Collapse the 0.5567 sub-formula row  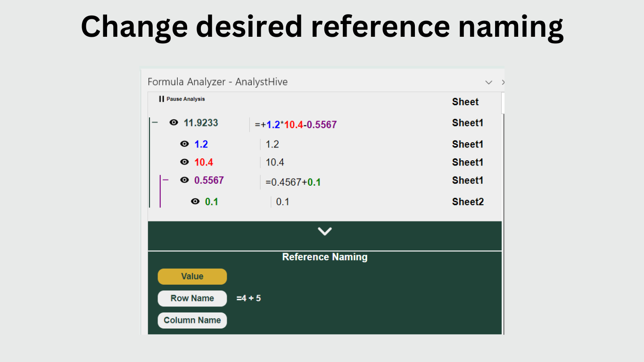pos(165,180)
